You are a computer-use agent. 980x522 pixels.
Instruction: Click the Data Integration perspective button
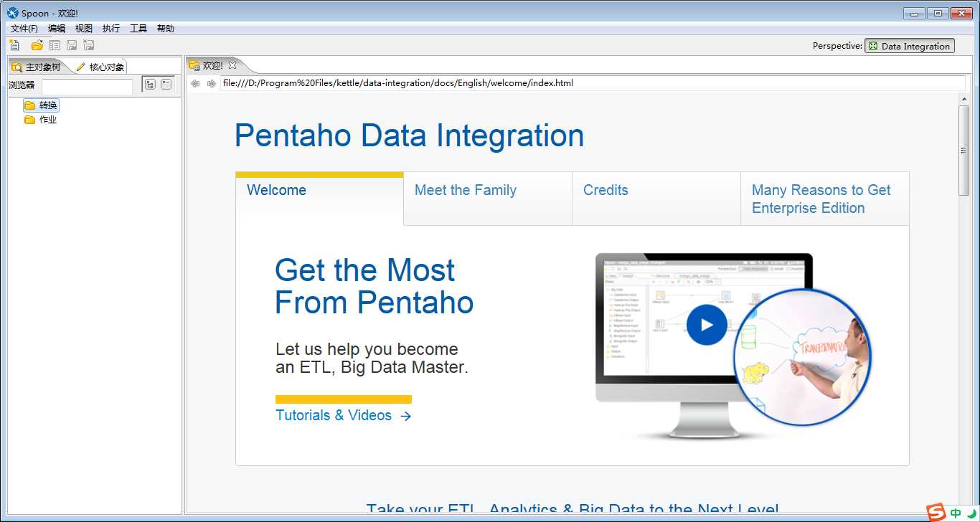910,46
